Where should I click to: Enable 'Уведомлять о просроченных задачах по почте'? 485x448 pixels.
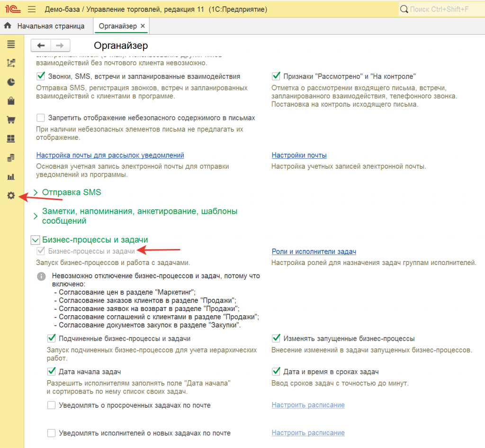tap(51, 405)
